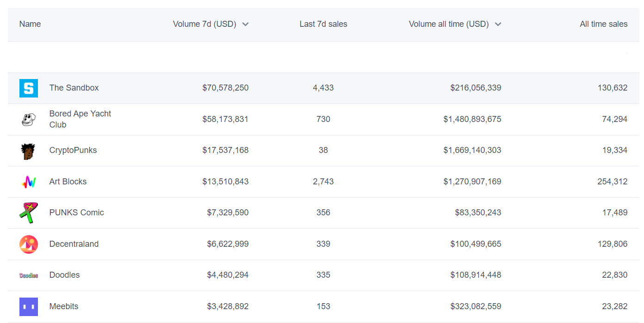Select the Meebits all time volume cell
This screenshot has width=644, height=323.
476,306
